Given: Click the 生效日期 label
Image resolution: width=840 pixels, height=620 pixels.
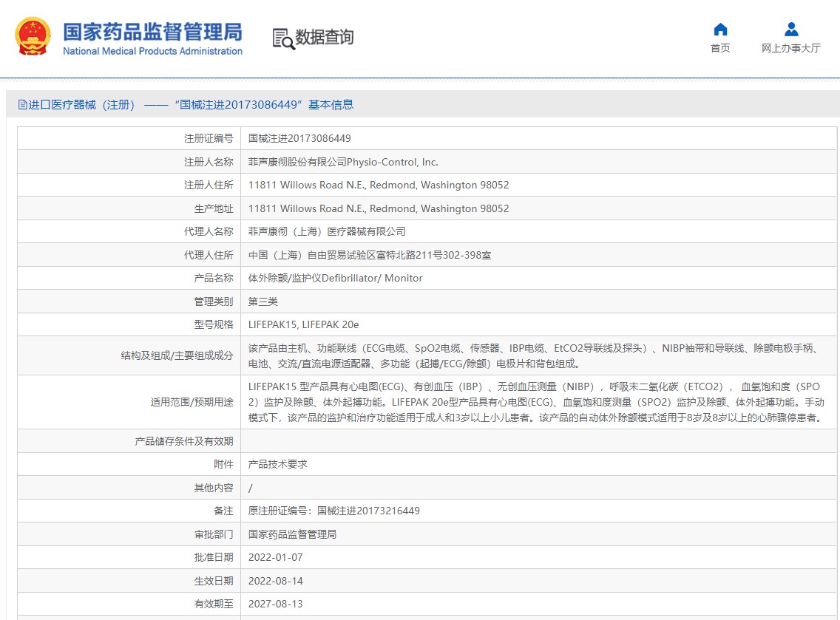Looking at the screenshot, I should [214, 581].
